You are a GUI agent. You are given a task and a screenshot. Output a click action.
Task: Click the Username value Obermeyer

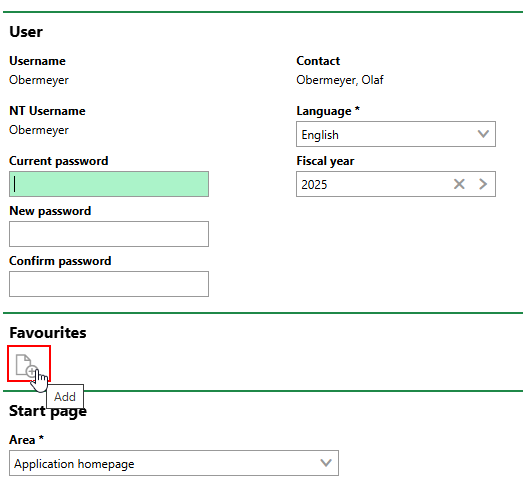[39, 80]
